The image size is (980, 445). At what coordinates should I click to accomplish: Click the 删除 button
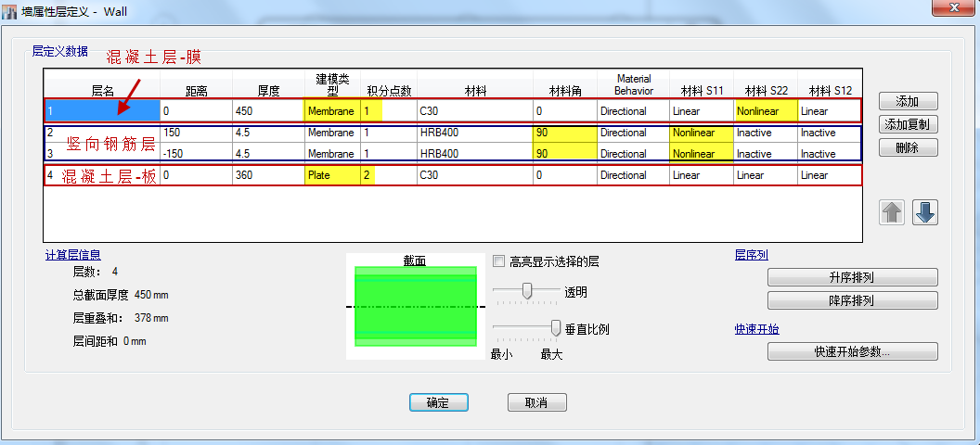point(908,147)
